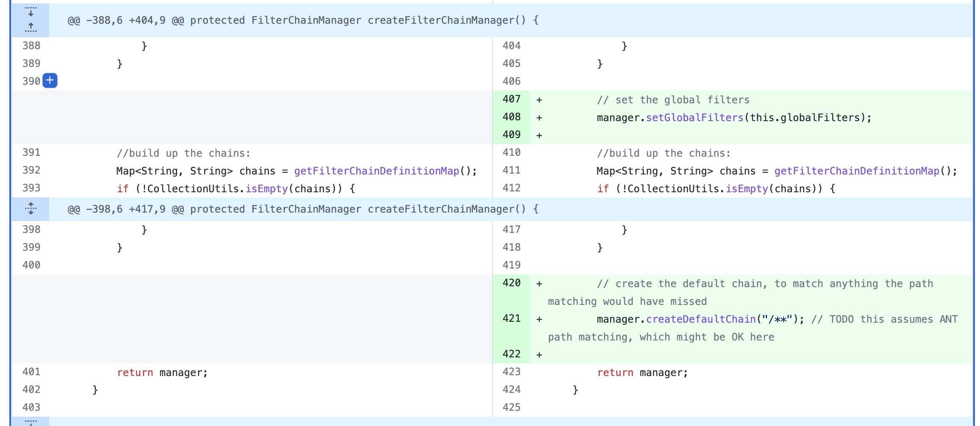The height and width of the screenshot is (426, 980).
Task: Click line number 401 on the old side
Action: click(x=31, y=372)
